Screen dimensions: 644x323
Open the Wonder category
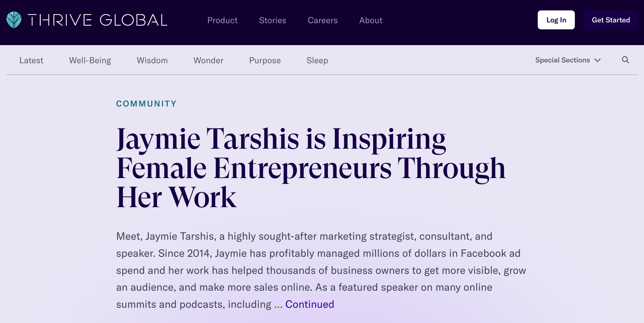click(x=208, y=60)
